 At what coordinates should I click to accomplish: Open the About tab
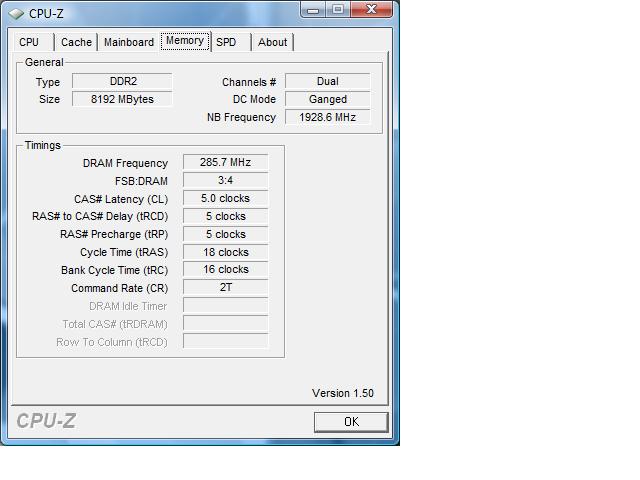coord(273,42)
